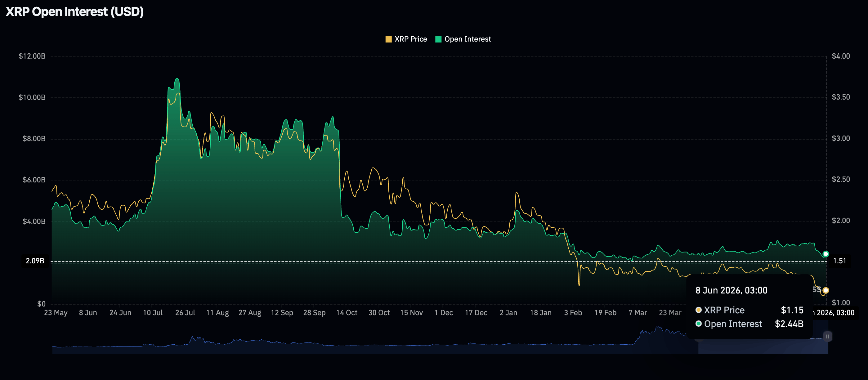
Task: Click the yellow dot beside XRP Price in the tooltip
Action: pos(699,310)
